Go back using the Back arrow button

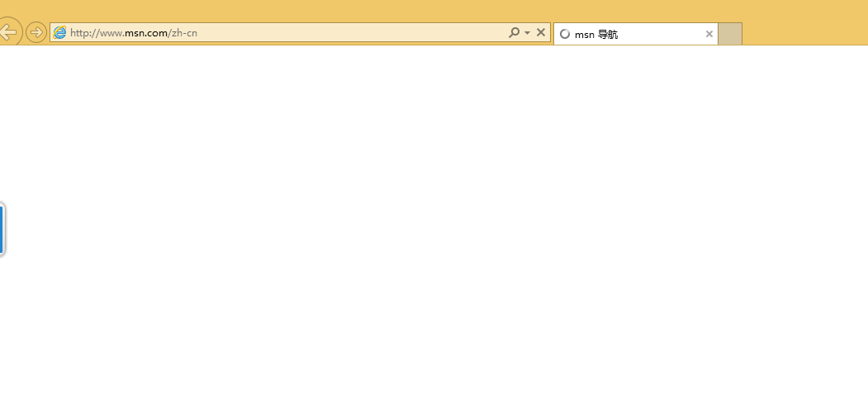8,31
